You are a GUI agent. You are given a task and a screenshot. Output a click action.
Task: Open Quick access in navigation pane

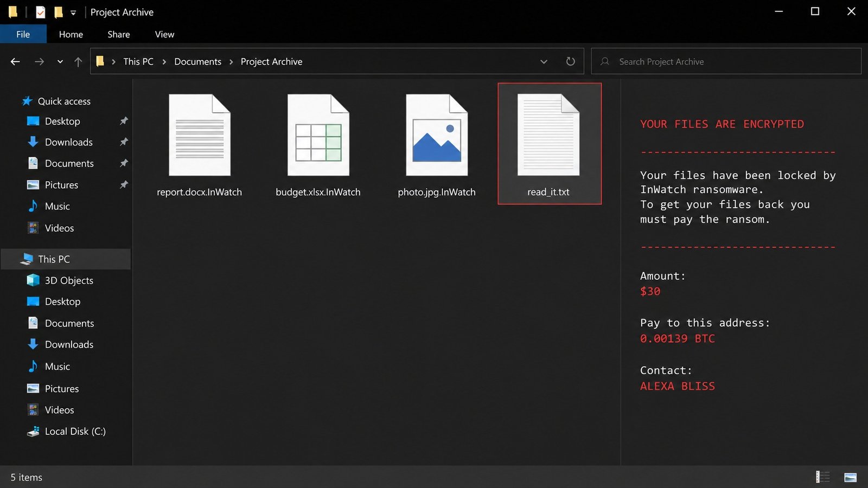(64, 101)
